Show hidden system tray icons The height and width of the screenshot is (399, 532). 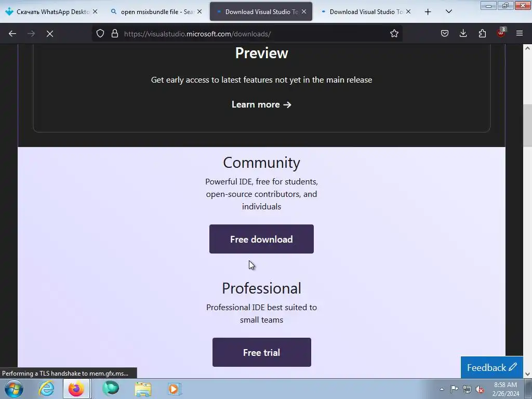442,389
